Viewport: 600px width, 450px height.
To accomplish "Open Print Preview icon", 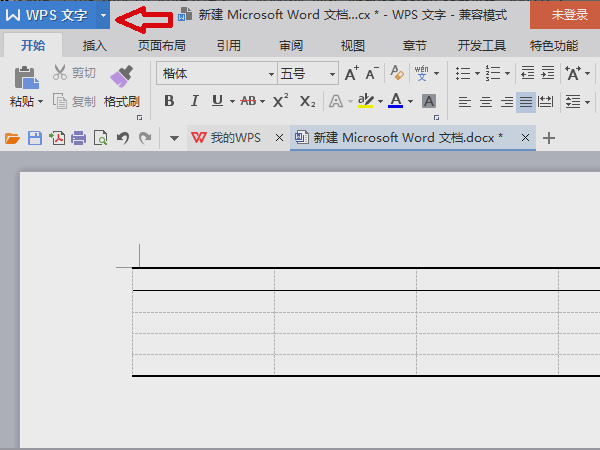I will coord(101,138).
